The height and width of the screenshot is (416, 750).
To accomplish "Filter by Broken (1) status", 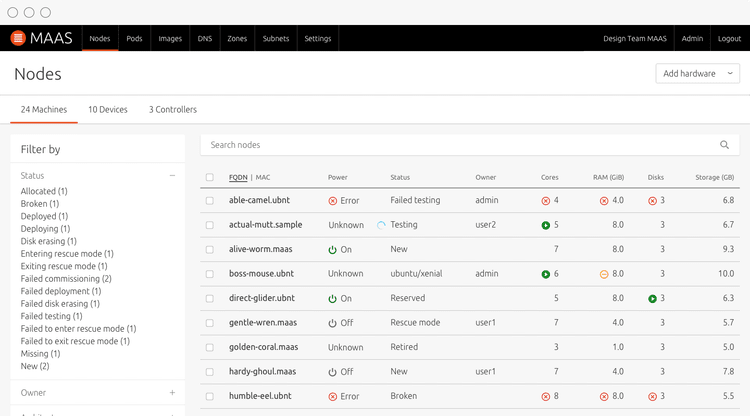I will (40, 204).
